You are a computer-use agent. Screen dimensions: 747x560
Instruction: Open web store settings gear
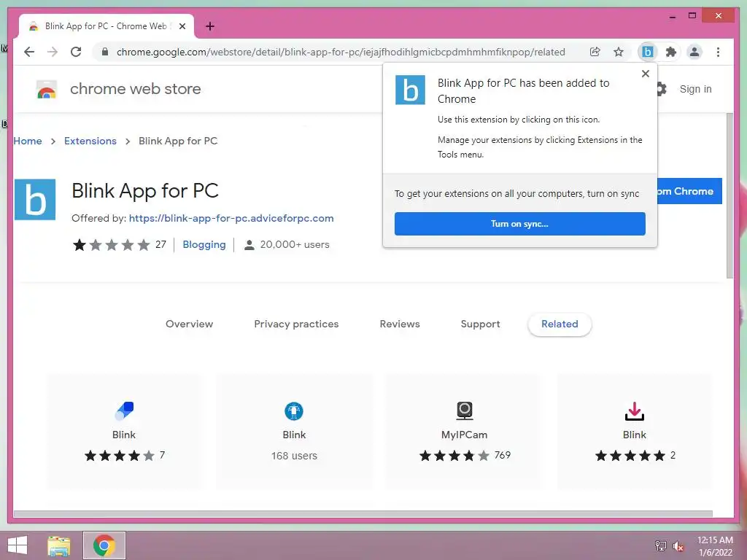tap(661, 89)
